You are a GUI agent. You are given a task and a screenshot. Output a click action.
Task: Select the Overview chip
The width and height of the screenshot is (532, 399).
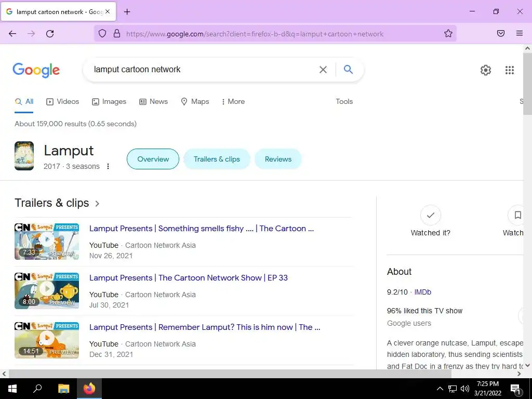point(153,159)
